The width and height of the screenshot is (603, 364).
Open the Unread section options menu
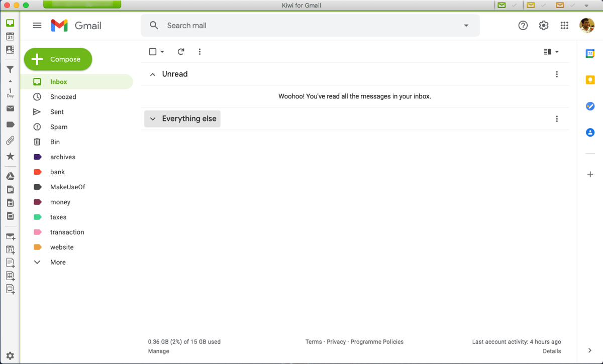point(557,74)
